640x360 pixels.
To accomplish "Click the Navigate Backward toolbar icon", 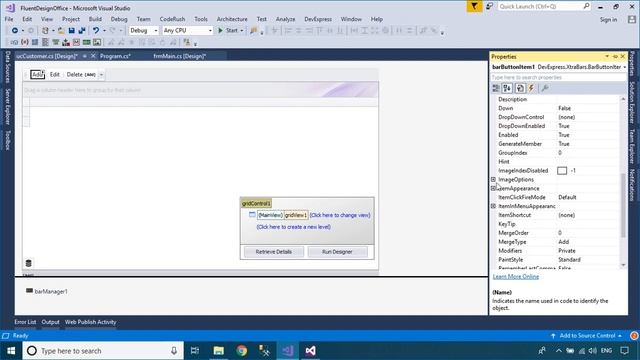I will point(15,31).
